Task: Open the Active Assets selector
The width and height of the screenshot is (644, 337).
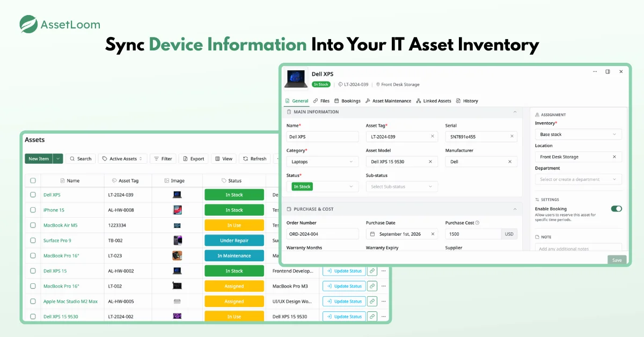Action: [123, 159]
